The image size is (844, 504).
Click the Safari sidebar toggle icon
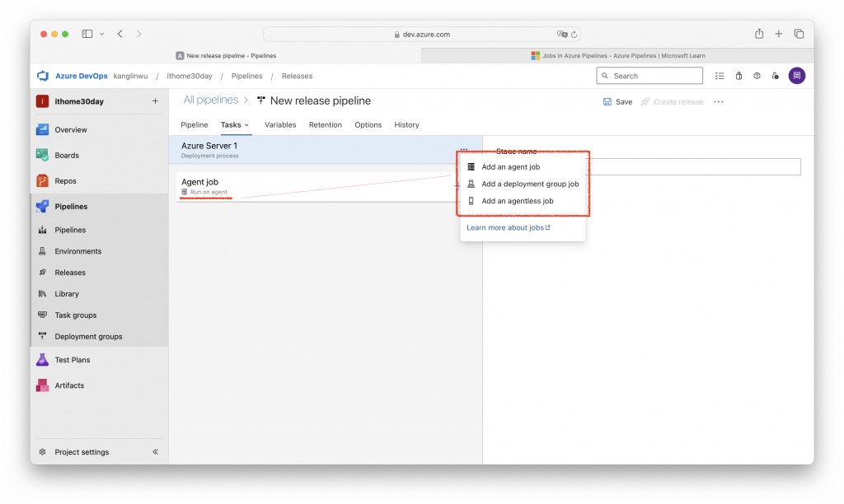click(x=87, y=34)
